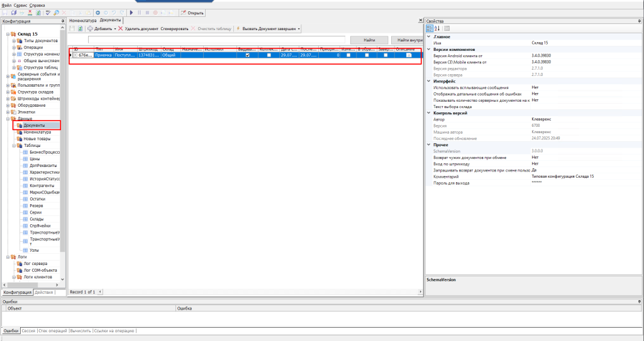Open the 'Сервис' menu

(x=20, y=4)
